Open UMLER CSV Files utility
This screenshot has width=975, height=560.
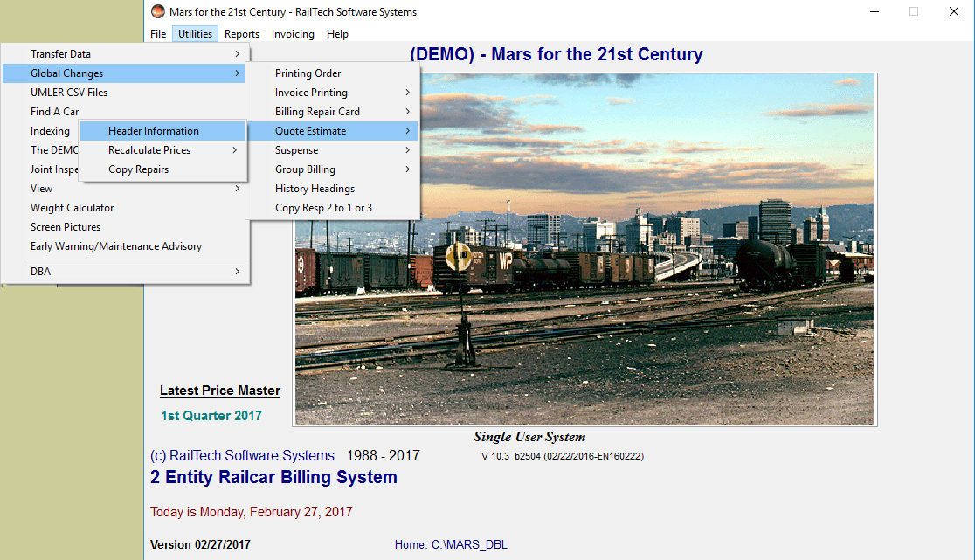pyautogui.click(x=69, y=93)
